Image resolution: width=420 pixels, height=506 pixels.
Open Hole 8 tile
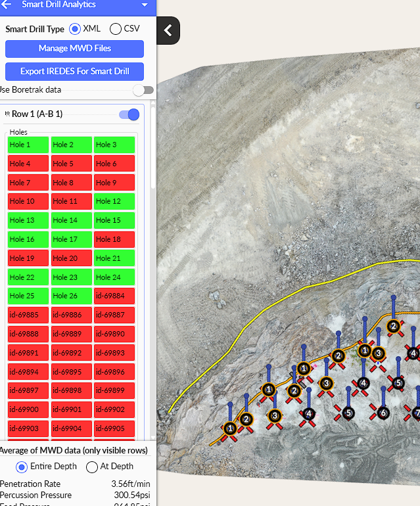click(72, 183)
